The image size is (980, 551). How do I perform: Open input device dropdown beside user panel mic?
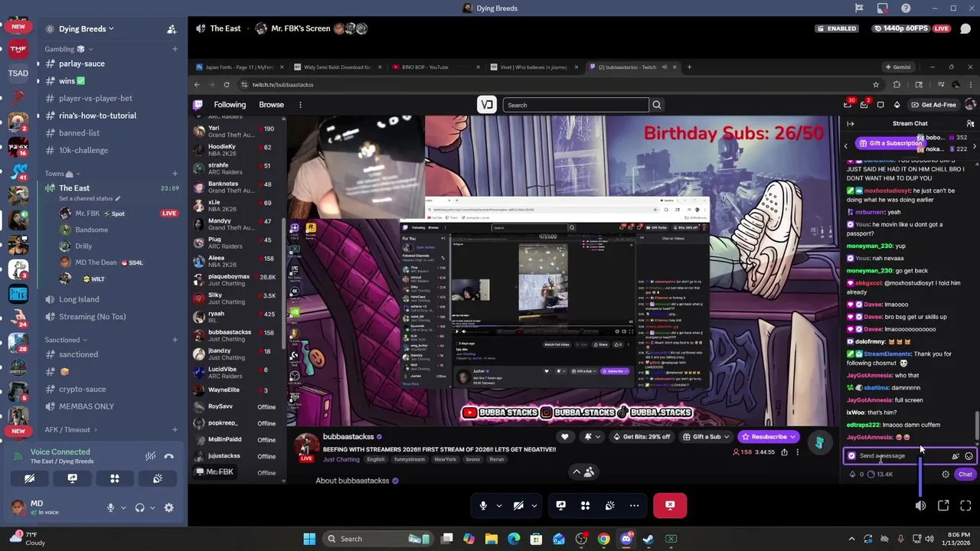pos(122,507)
